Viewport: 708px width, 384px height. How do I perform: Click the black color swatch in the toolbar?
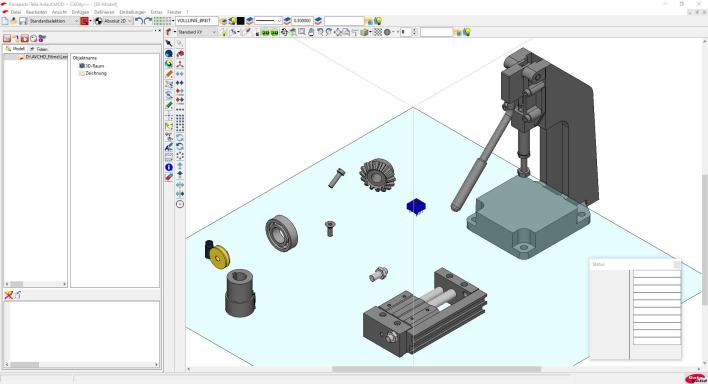pyautogui.click(x=241, y=21)
